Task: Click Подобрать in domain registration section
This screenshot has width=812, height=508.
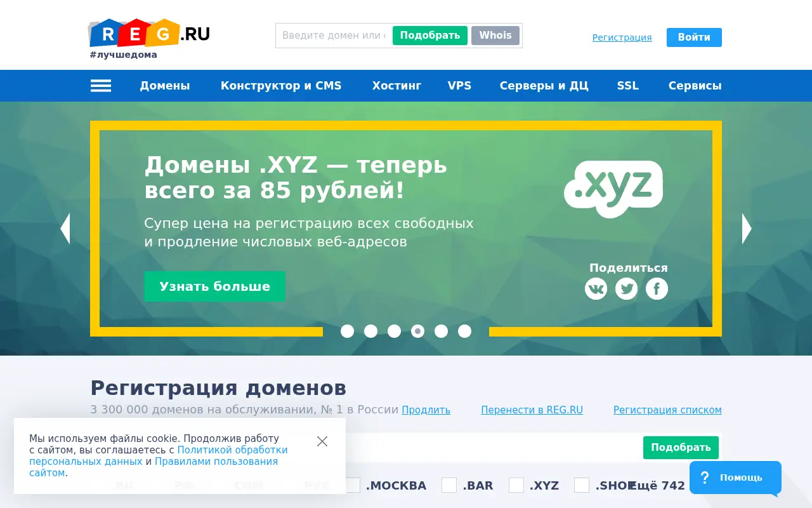Action: tap(681, 448)
